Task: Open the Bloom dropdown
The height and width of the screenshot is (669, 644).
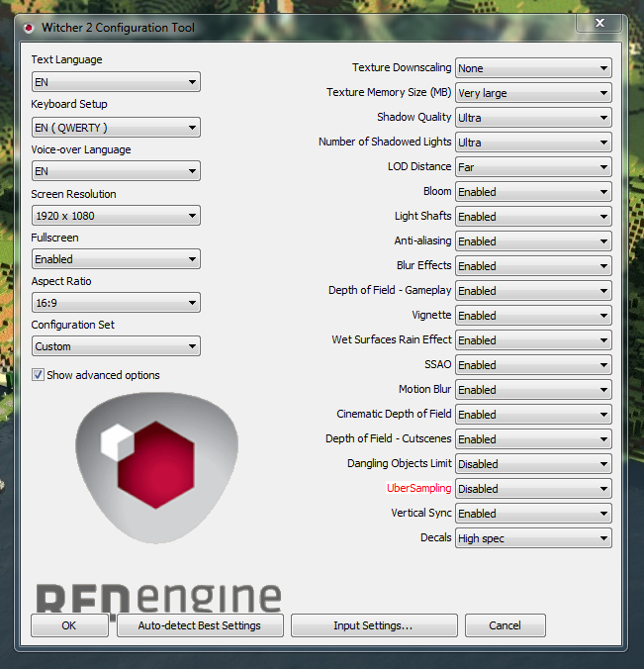Action: [x=533, y=192]
